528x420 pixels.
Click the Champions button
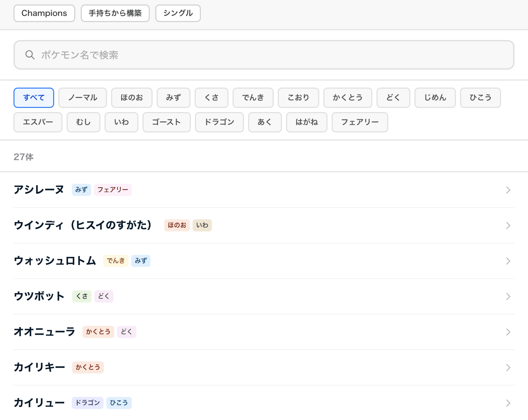pyautogui.click(x=44, y=13)
